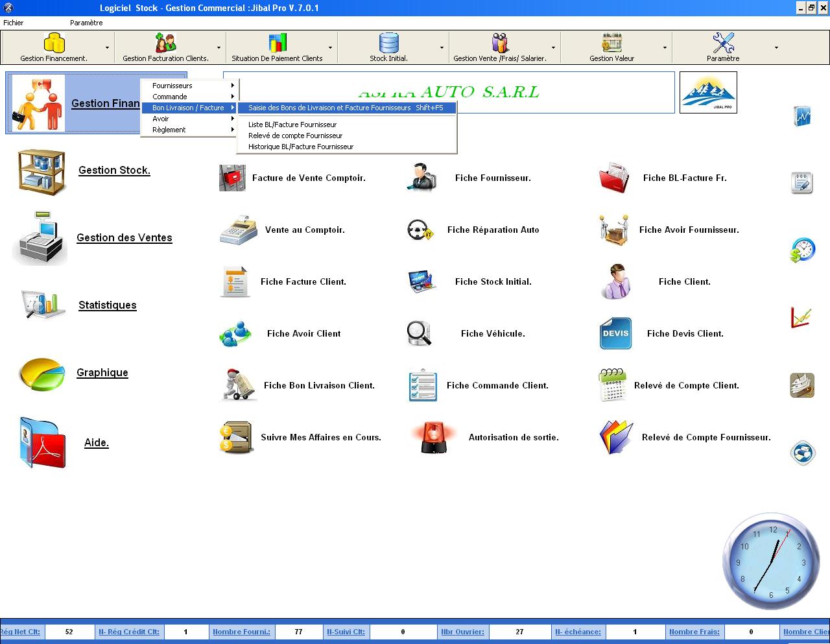Open the Fichier menu
The image size is (830, 644).
coord(14,23)
